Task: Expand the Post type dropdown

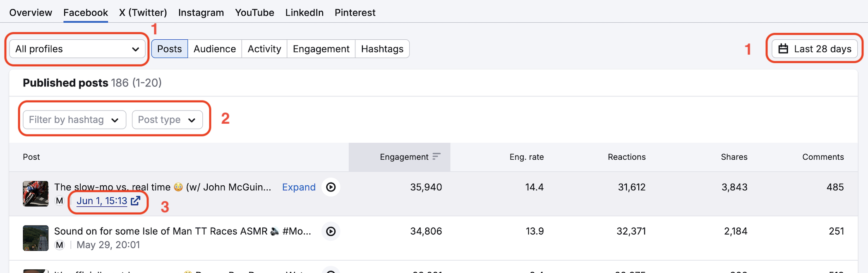Action: [x=167, y=120]
